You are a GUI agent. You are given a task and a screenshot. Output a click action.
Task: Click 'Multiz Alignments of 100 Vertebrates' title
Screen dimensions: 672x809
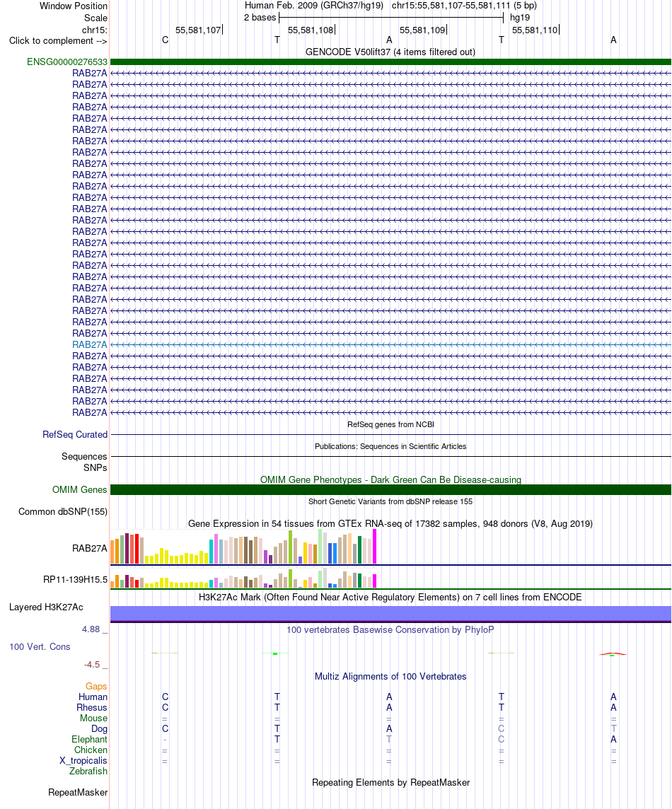click(x=390, y=676)
